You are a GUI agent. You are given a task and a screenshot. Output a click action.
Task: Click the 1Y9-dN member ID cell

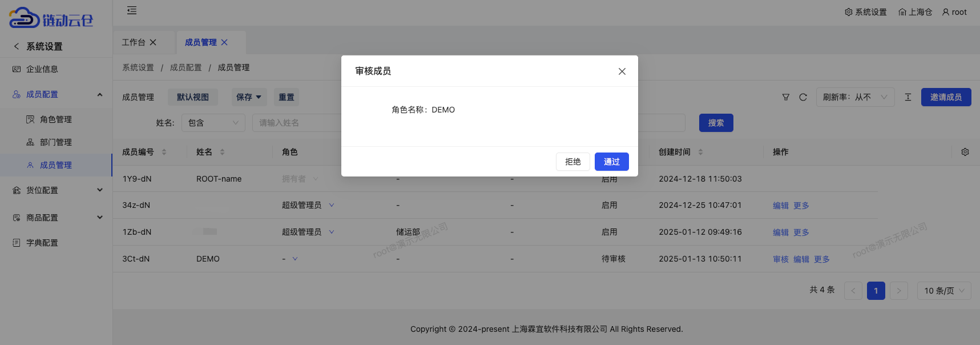[x=137, y=179]
